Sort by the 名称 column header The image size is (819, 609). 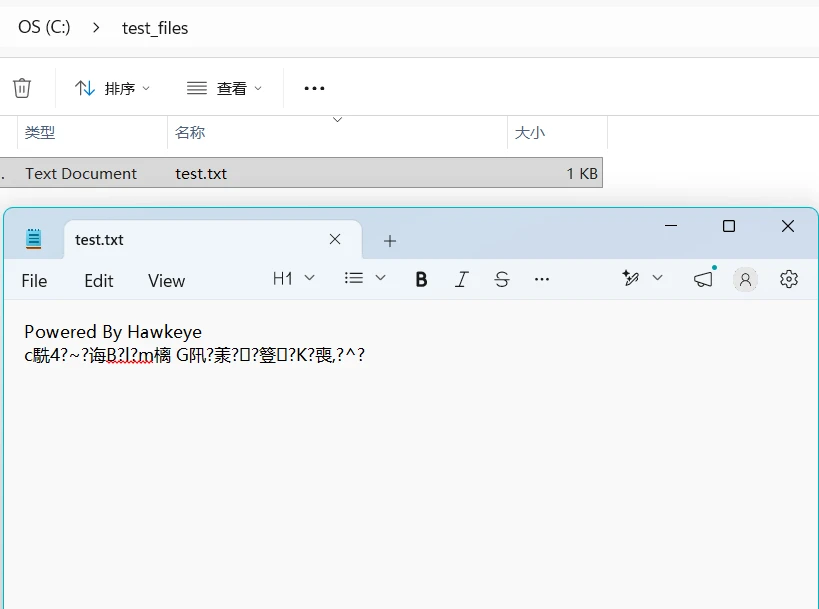190,133
